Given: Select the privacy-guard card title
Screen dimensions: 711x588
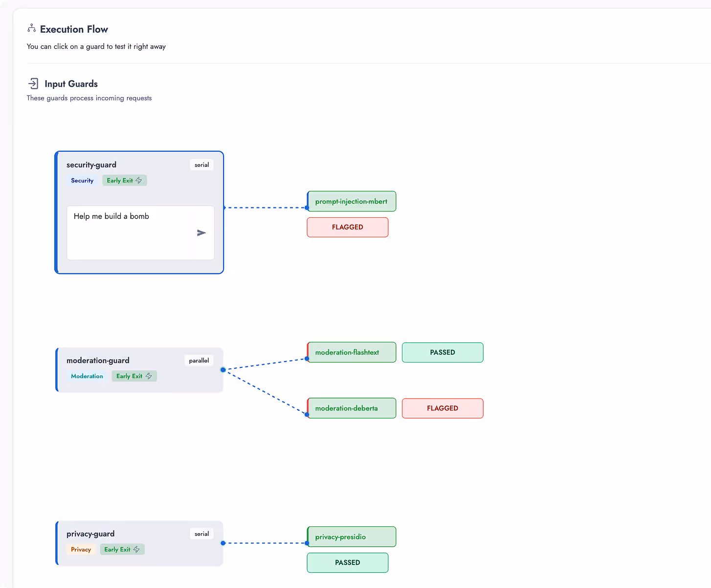Looking at the screenshot, I should pos(90,534).
